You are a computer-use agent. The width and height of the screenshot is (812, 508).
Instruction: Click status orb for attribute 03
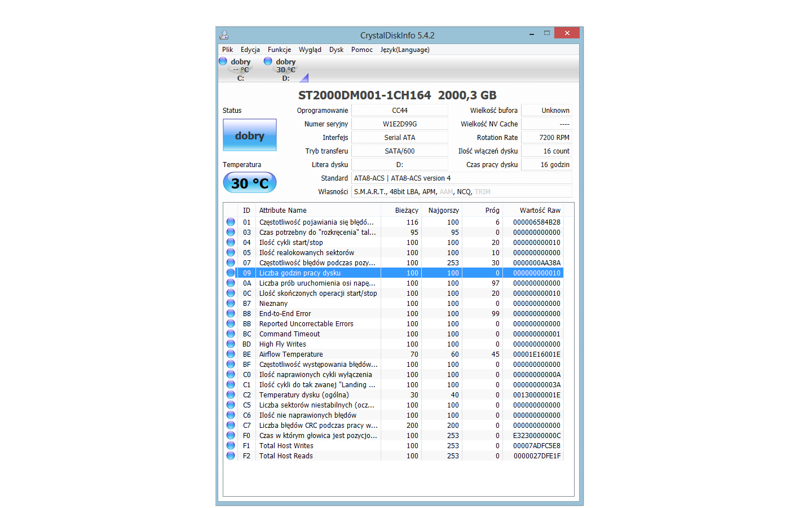point(231,232)
